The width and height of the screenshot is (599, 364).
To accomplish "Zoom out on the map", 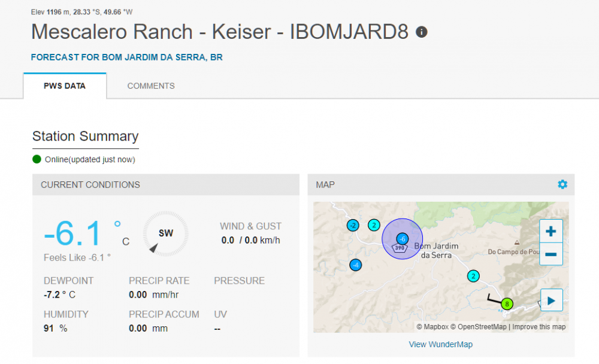I will [x=551, y=254].
